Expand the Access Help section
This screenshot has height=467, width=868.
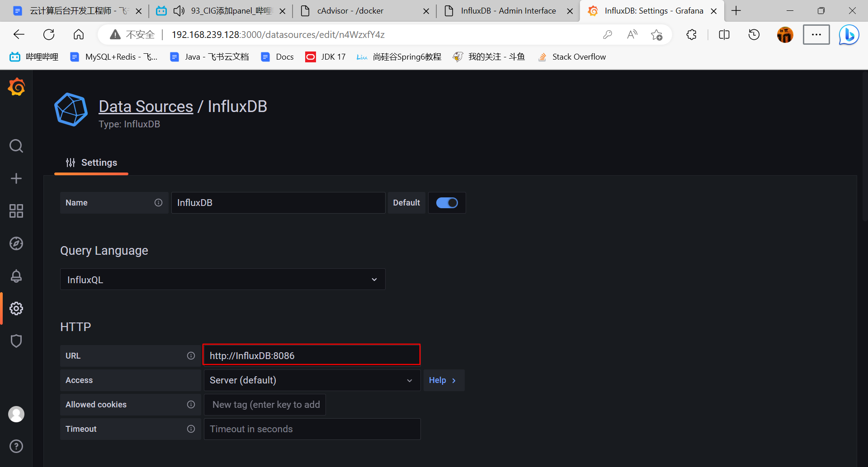pos(443,380)
